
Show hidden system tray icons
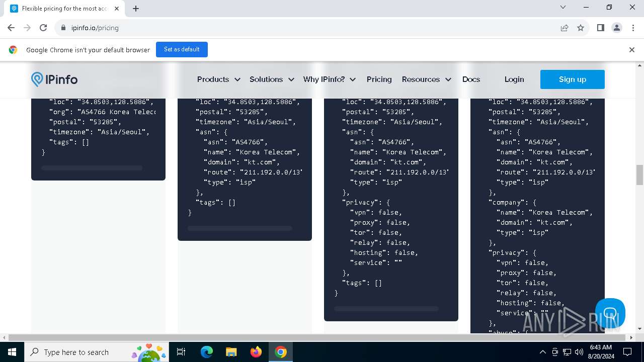tap(542, 352)
